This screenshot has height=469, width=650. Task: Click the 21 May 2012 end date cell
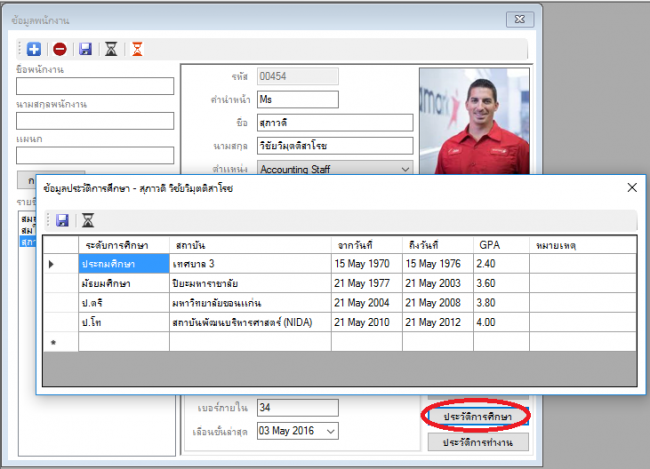(438, 322)
